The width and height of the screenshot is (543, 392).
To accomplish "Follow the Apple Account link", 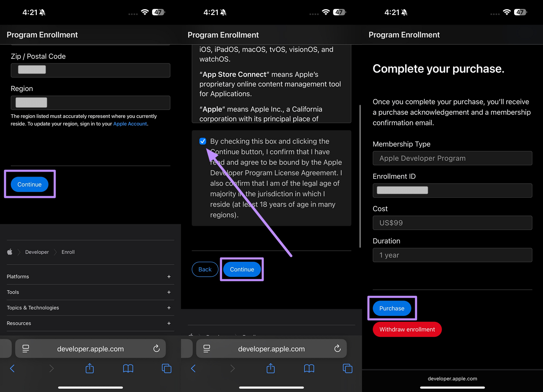I will pos(130,124).
